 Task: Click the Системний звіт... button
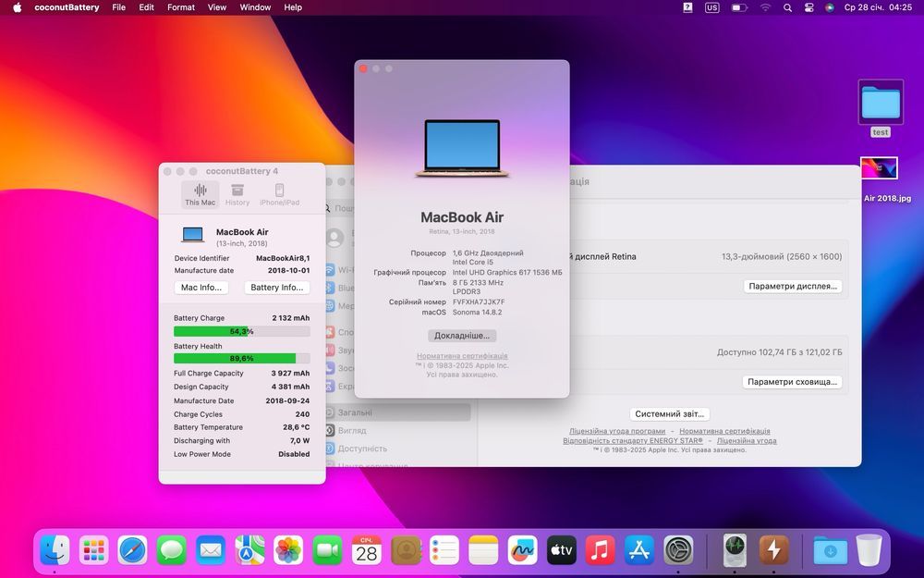[669, 414]
